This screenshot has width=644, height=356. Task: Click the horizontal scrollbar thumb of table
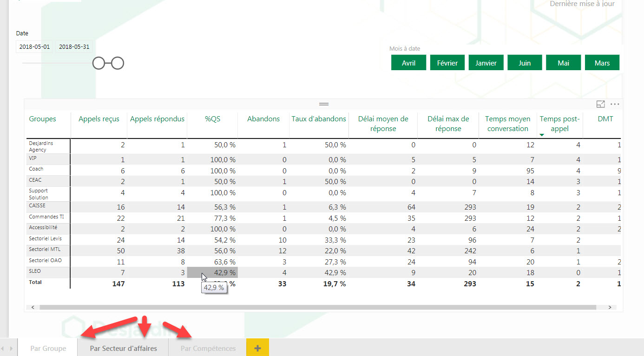[x=318, y=307]
